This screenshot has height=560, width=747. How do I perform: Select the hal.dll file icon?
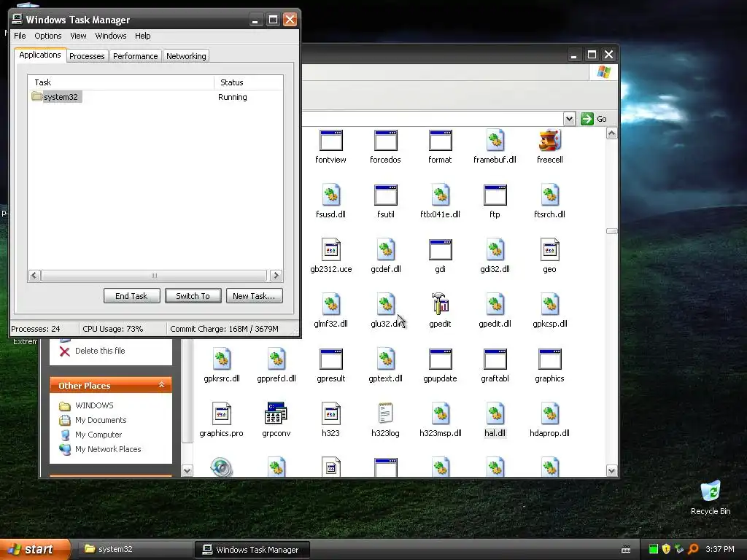point(495,414)
